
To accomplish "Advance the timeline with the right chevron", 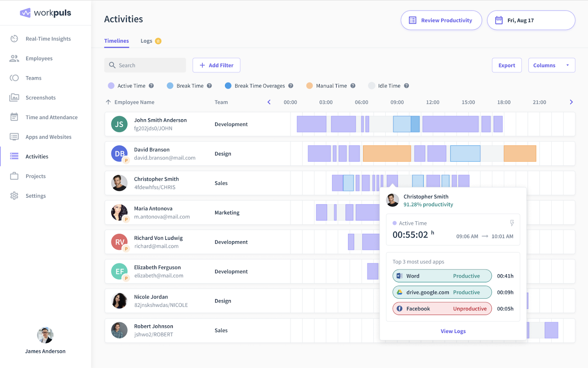I will point(571,102).
